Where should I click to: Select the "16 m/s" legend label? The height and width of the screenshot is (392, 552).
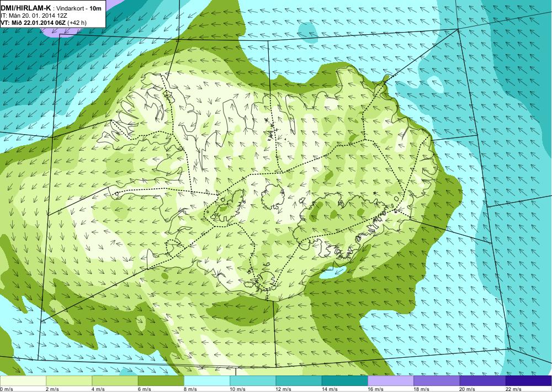tap(375, 389)
